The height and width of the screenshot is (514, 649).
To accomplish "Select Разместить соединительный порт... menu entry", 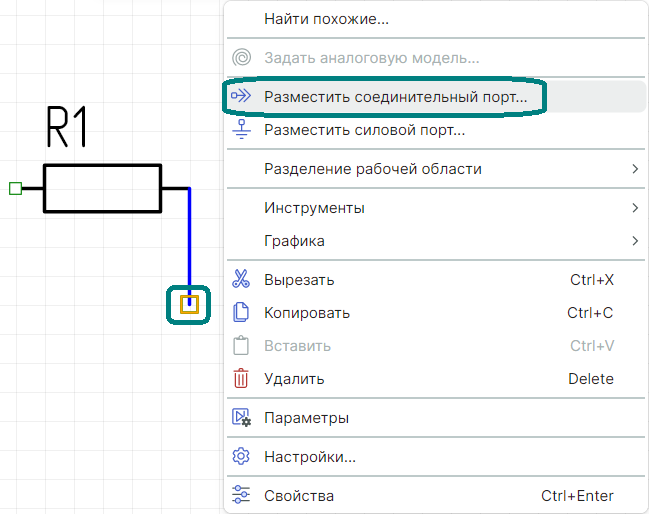I will coord(395,97).
